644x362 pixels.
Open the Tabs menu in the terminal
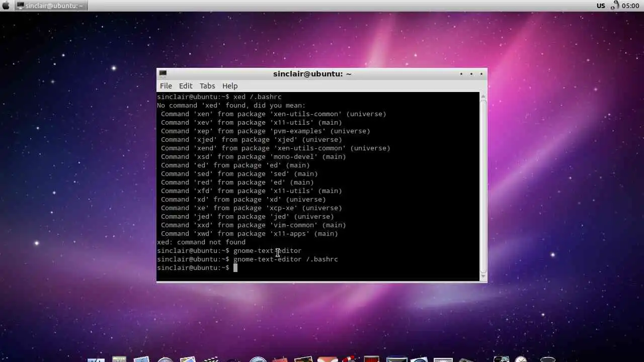point(207,86)
